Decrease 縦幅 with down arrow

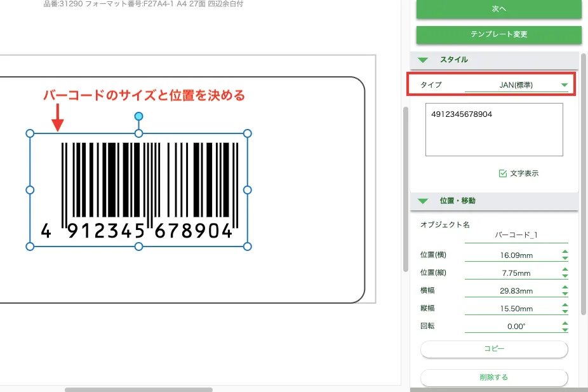click(x=565, y=311)
